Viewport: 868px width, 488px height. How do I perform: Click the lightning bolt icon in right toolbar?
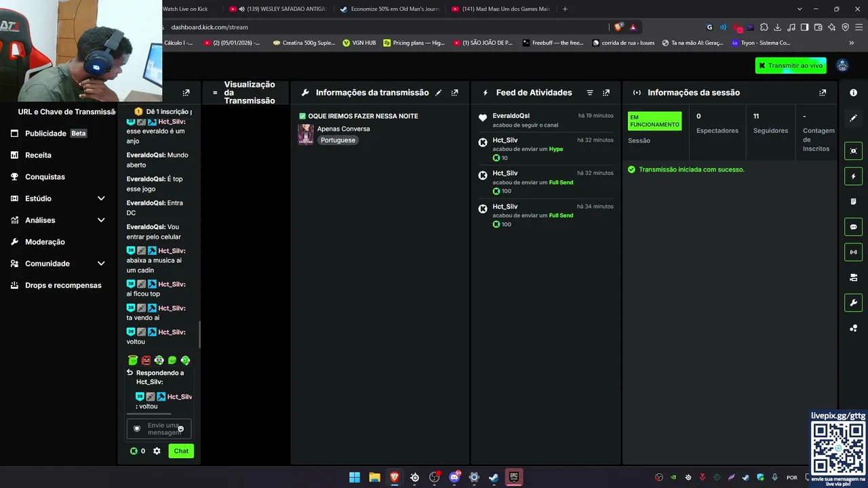[853, 176]
